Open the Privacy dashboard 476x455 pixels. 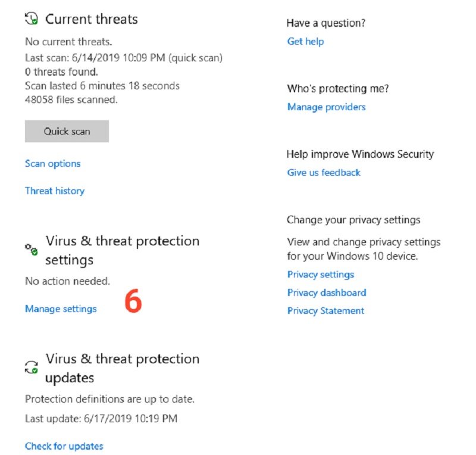pos(326,292)
